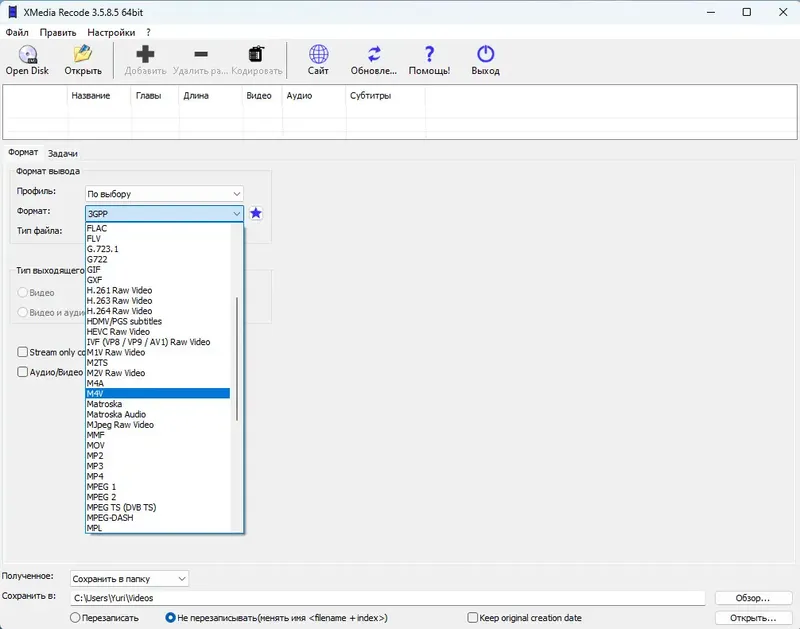
Task: Select FLAC in the format list
Action: (x=158, y=228)
